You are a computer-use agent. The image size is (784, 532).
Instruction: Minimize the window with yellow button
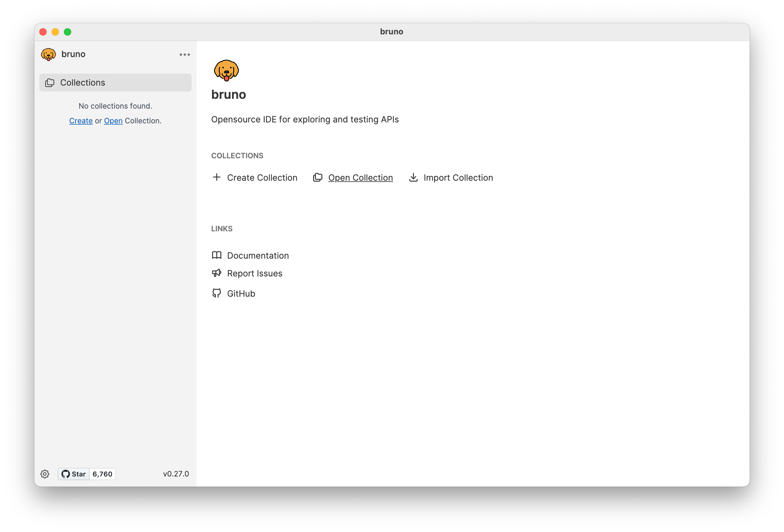tap(55, 32)
